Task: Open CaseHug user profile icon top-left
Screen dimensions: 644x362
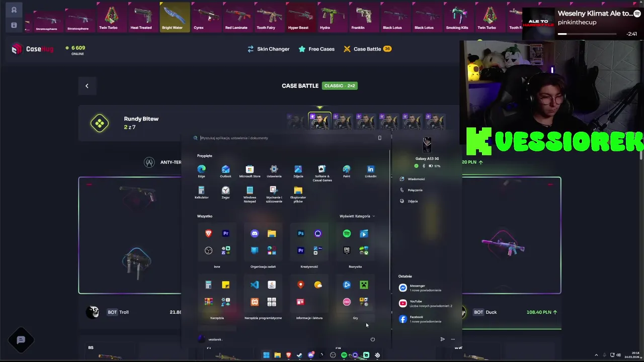Action: [x=14, y=10]
